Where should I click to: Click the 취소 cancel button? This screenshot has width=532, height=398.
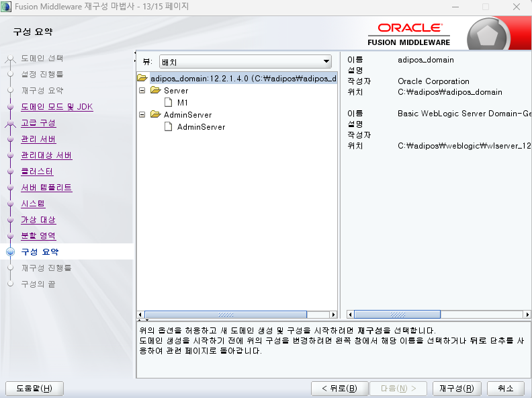[506, 388]
